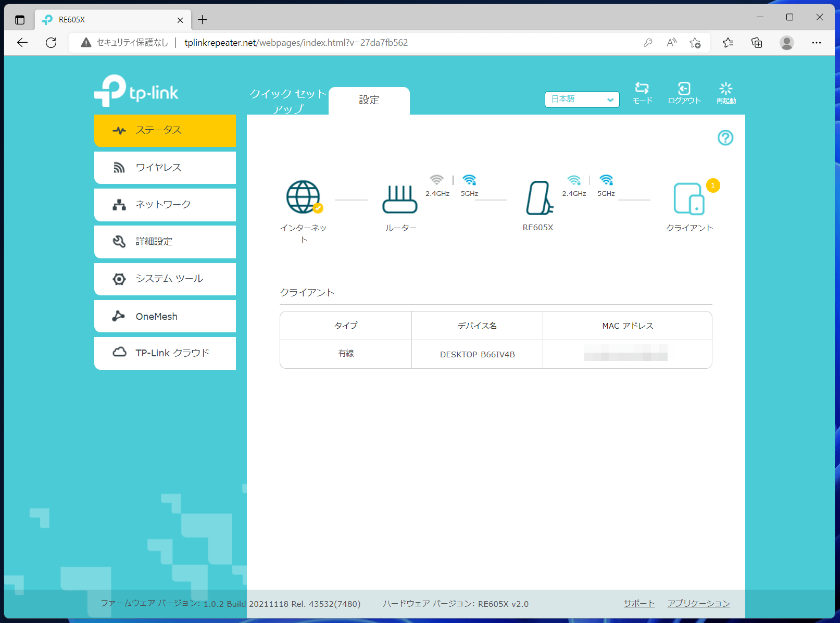Screen dimensions: 840x623
Task: Click the ルーター router icon
Action: click(400, 199)
